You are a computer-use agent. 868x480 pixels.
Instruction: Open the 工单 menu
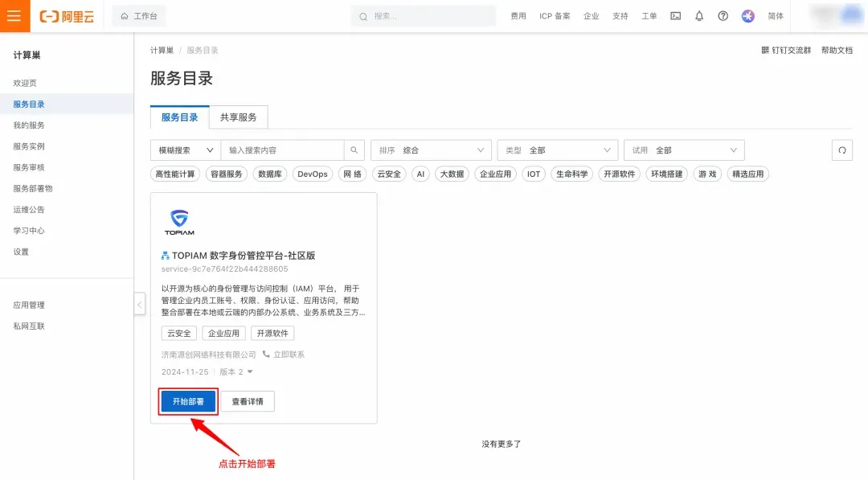pyautogui.click(x=649, y=16)
